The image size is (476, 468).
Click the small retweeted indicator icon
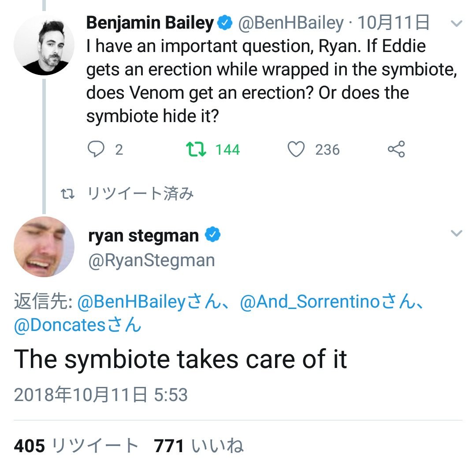(67, 194)
